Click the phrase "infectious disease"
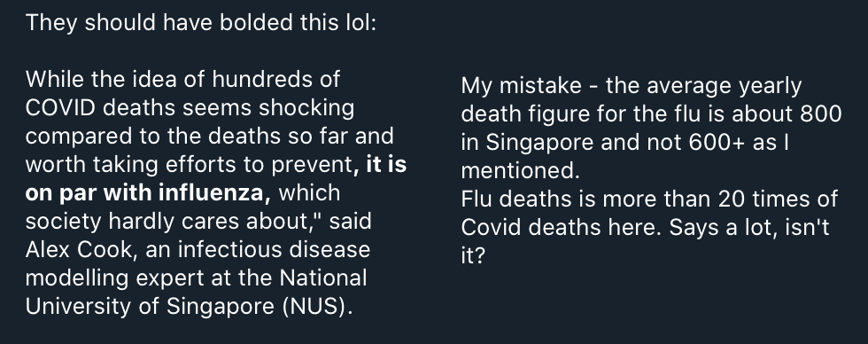 274,249
